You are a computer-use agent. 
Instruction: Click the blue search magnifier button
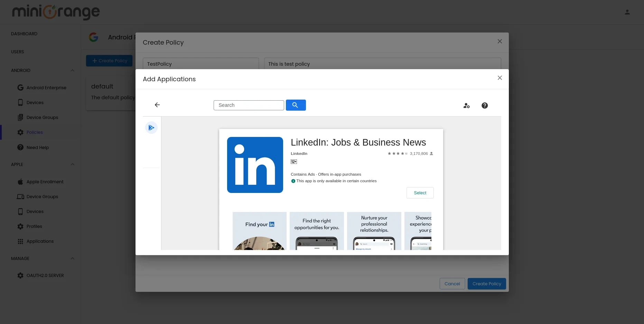pyautogui.click(x=296, y=105)
